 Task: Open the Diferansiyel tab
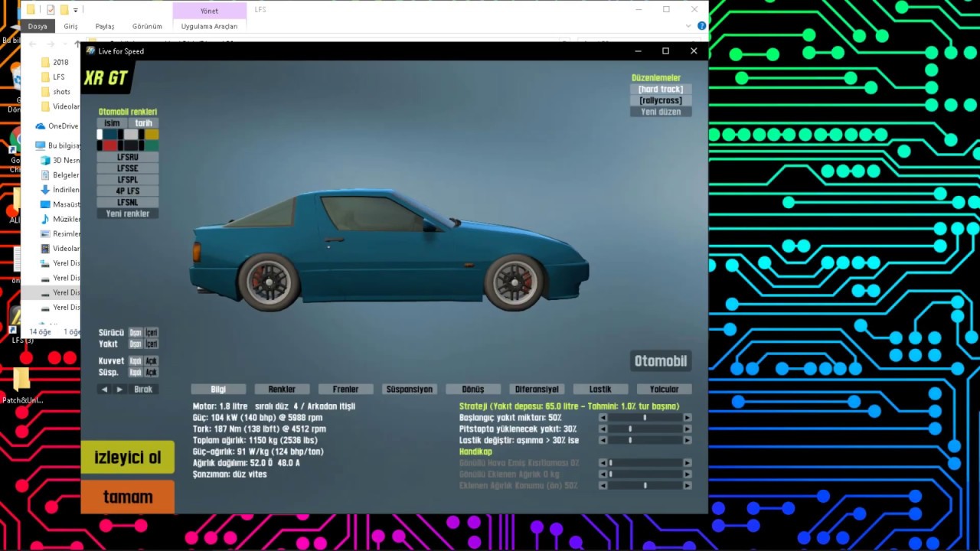coord(537,390)
